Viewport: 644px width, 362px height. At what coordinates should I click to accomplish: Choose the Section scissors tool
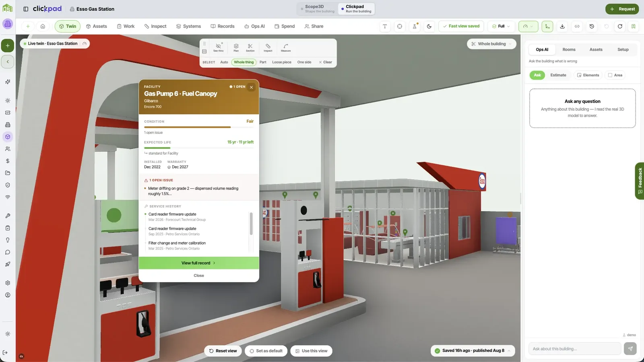[x=250, y=47]
